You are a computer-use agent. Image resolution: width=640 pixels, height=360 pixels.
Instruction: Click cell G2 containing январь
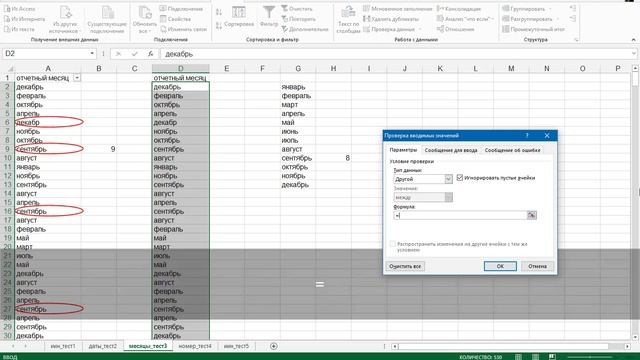298,87
